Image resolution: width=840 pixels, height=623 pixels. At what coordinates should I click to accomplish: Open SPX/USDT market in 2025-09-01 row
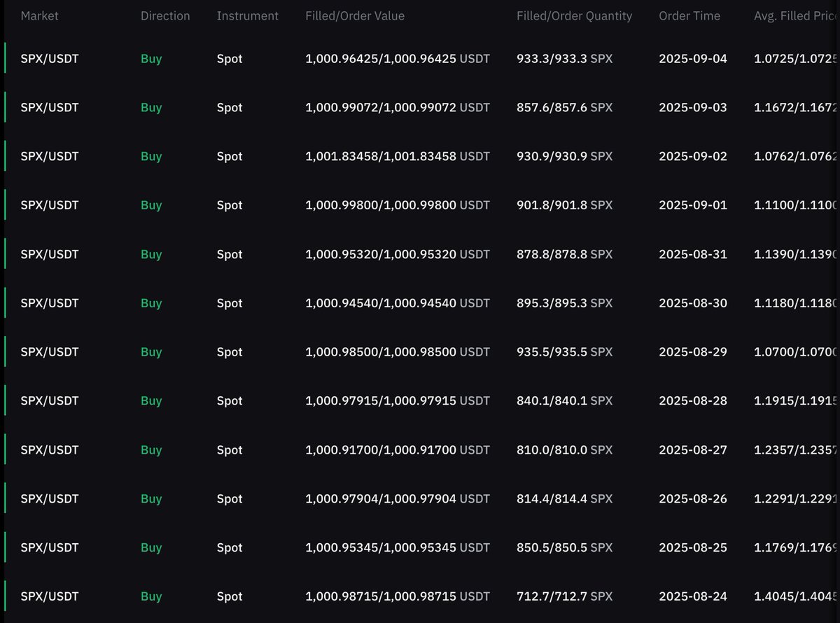click(50, 206)
